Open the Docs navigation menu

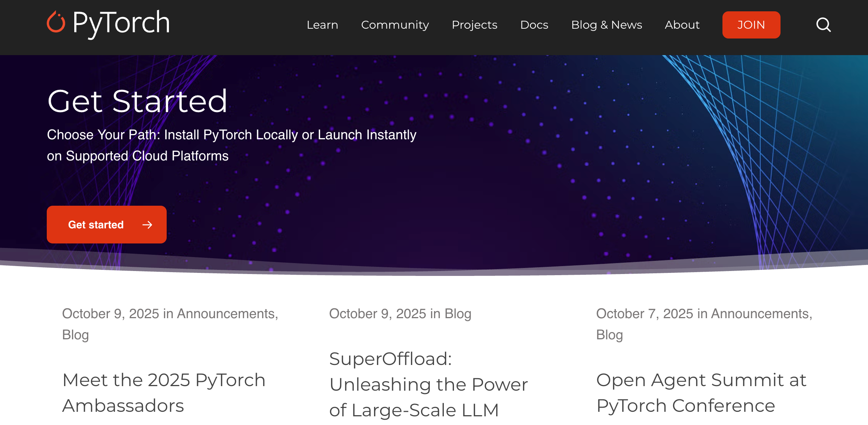(534, 25)
